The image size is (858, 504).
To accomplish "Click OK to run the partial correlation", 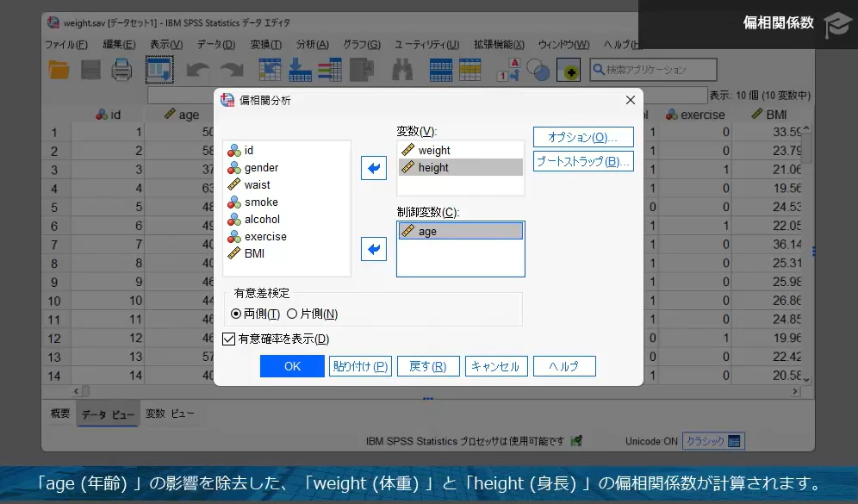I will [291, 365].
